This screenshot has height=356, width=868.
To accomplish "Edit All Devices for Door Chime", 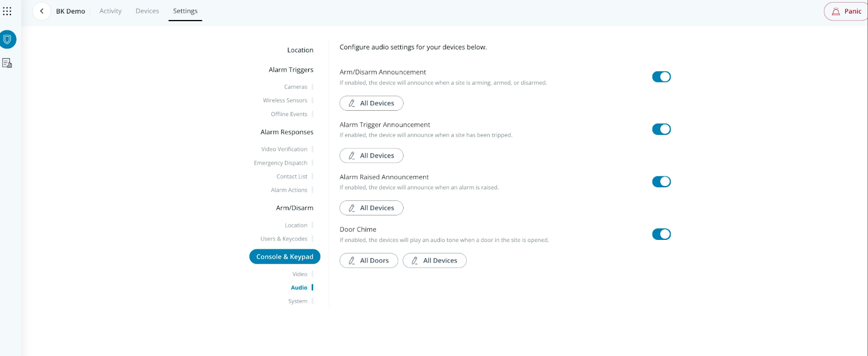I will click(435, 260).
